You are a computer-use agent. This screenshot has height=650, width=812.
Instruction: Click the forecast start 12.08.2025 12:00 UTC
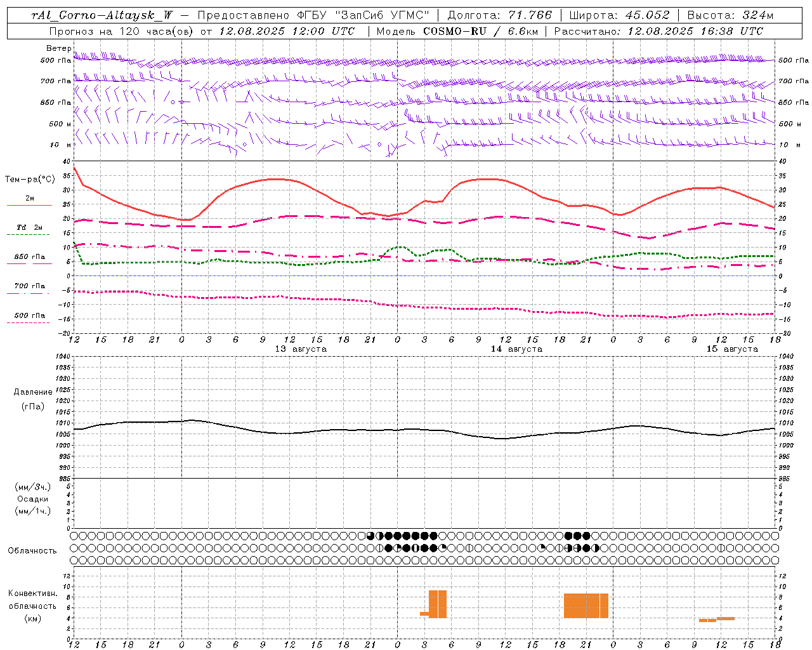(287, 31)
